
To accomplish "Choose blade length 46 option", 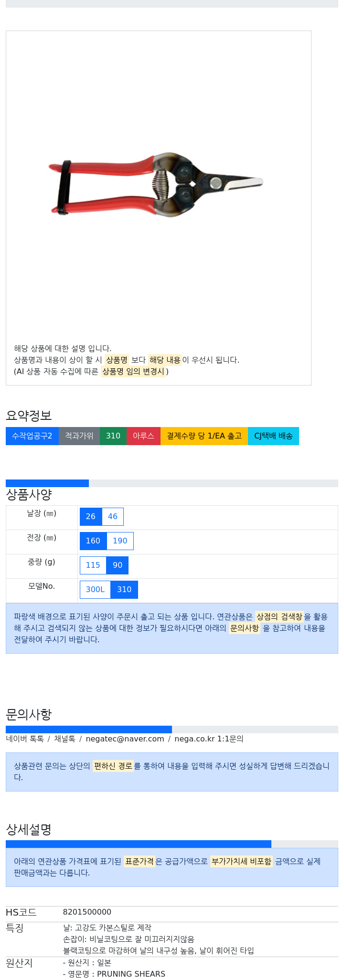I will point(113,517).
